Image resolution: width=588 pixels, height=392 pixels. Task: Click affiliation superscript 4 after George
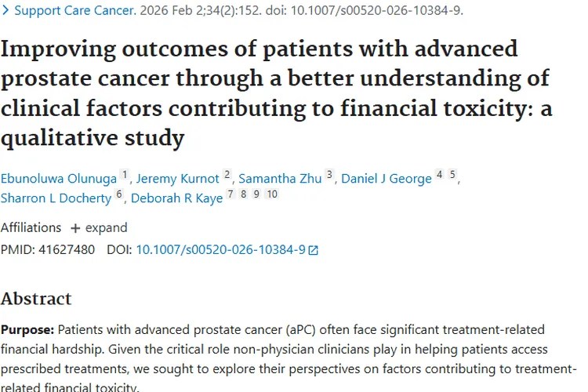click(x=439, y=176)
